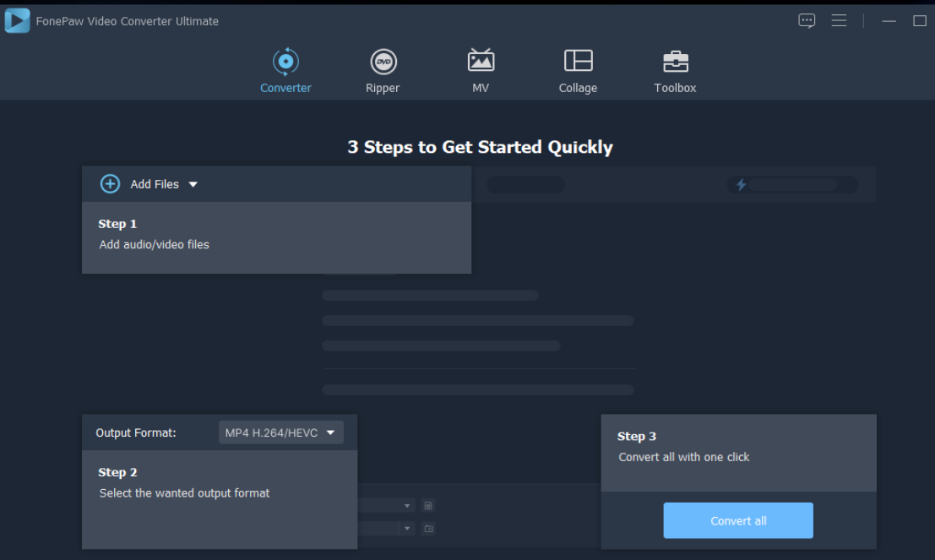Viewport: 935px width, 560px height.
Task: Click the lightning bolt acceleration icon
Action: tap(742, 184)
